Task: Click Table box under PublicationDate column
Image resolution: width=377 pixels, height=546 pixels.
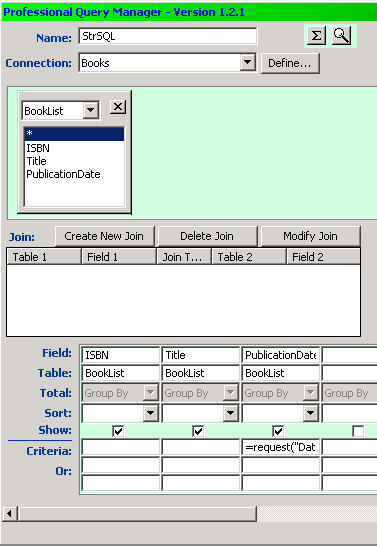Action: (281, 373)
